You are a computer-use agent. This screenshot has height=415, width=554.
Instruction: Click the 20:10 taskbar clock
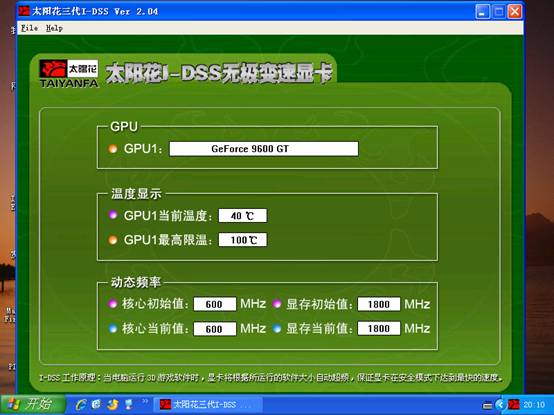pyautogui.click(x=534, y=405)
